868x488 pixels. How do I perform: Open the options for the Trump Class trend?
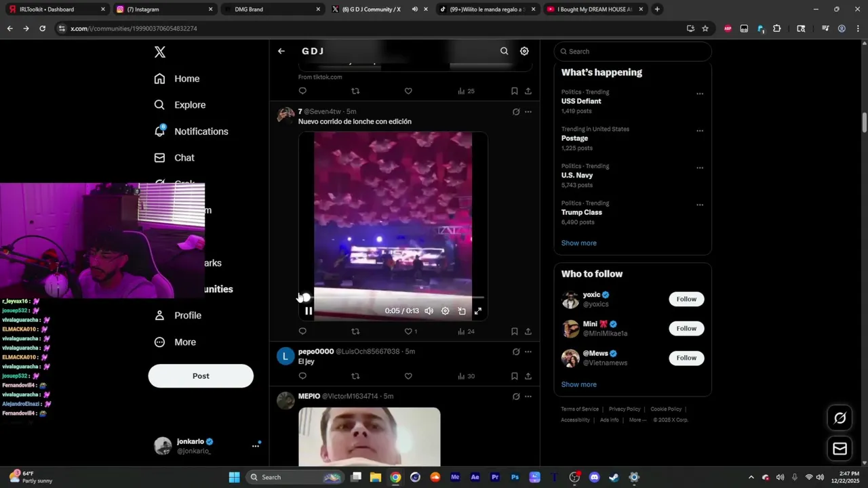700,205
